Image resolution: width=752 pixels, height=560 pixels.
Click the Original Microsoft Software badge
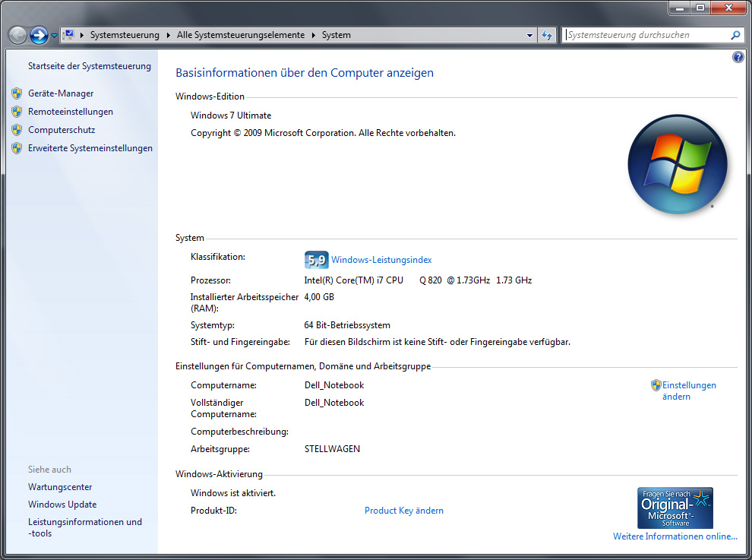point(675,508)
